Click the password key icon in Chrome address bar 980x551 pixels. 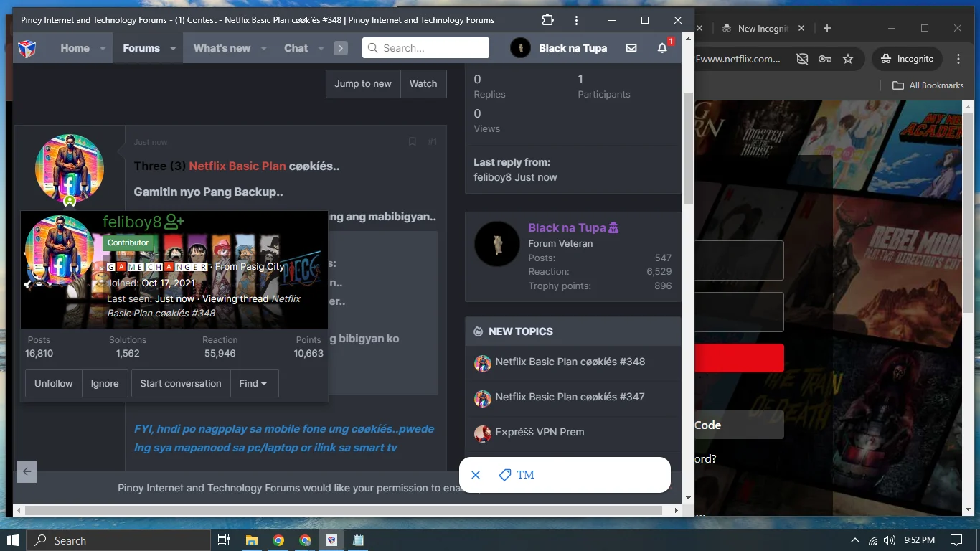(825, 59)
